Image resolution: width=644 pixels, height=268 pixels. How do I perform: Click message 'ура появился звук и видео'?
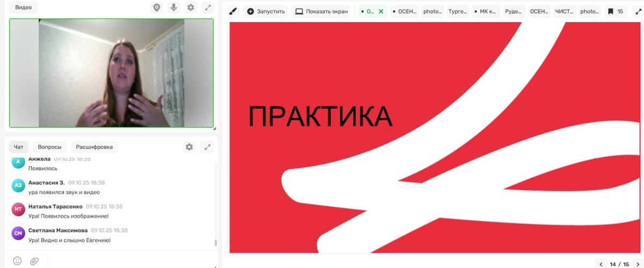point(64,192)
